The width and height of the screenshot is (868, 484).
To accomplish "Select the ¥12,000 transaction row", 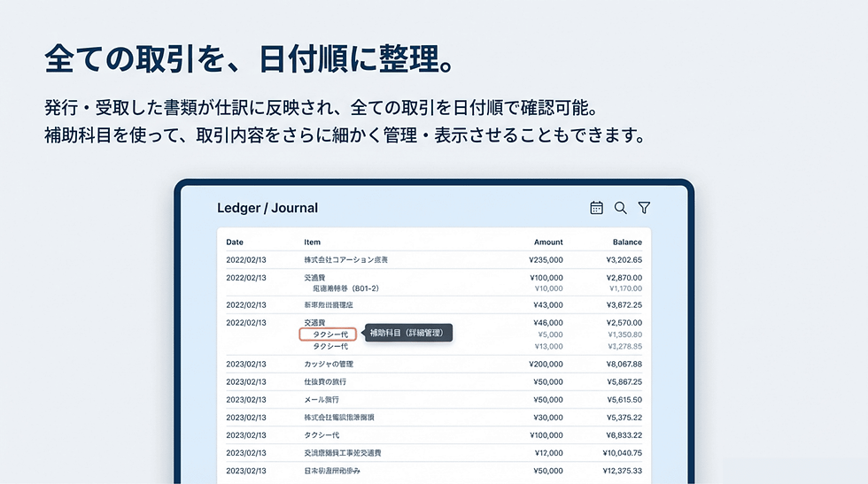I will [434, 453].
